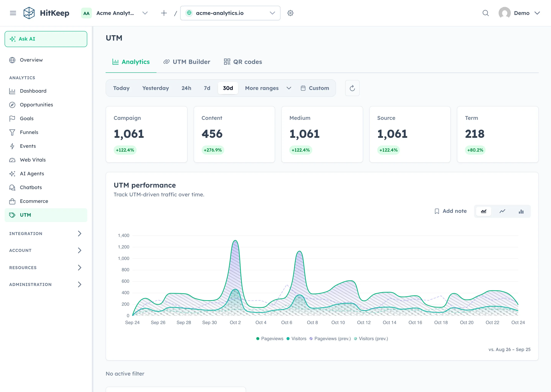Click the Demo user avatar
The height and width of the screenshot is (392, 551).
[x=505, y=13]
